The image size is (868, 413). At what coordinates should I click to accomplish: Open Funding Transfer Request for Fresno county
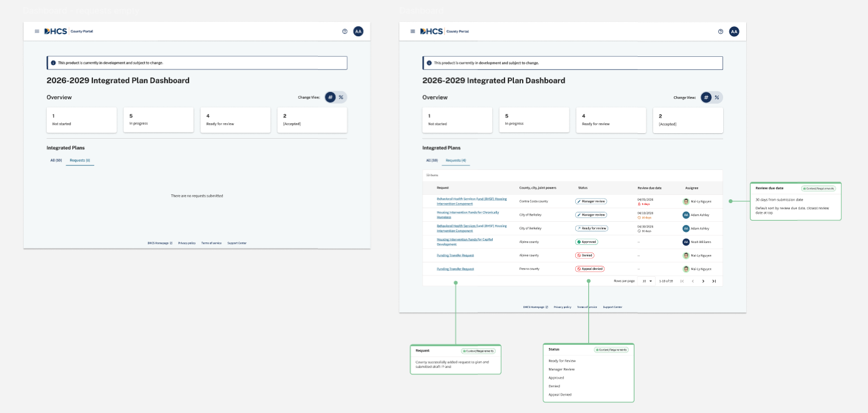pyautogui.click(x=455, y=269)
